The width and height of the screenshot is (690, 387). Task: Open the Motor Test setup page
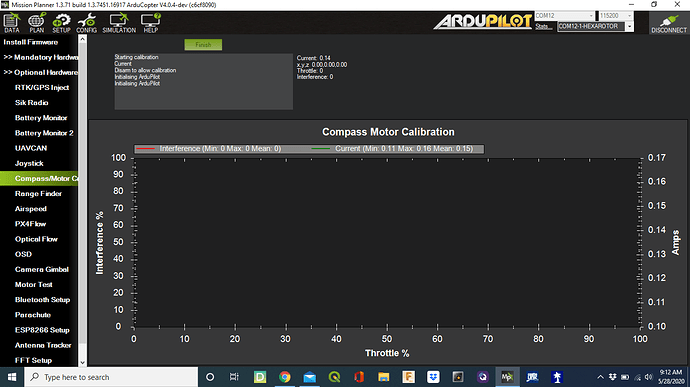[x=33, y=284]
